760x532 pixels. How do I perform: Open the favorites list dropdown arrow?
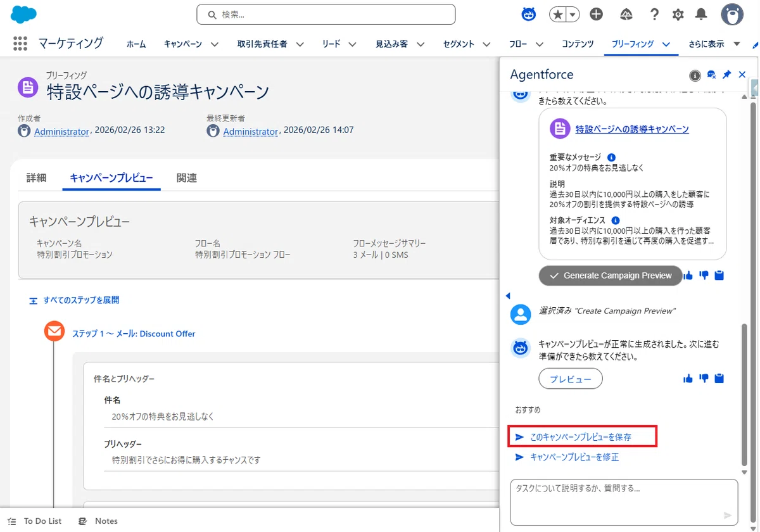pyautogui.click(x=573, y=15)
